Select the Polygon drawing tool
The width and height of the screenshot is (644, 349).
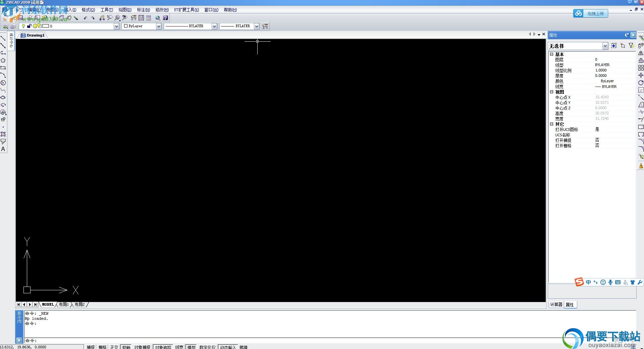3,60
